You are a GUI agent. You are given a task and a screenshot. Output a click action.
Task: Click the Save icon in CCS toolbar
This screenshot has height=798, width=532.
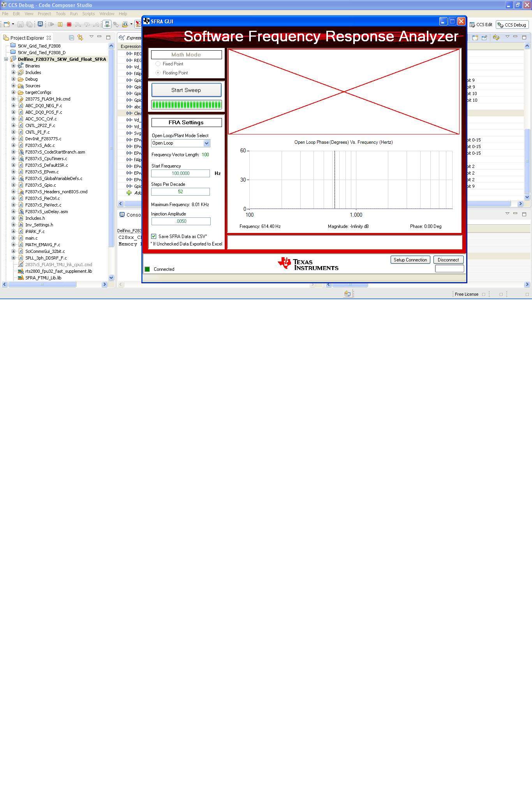pos(21,24)
